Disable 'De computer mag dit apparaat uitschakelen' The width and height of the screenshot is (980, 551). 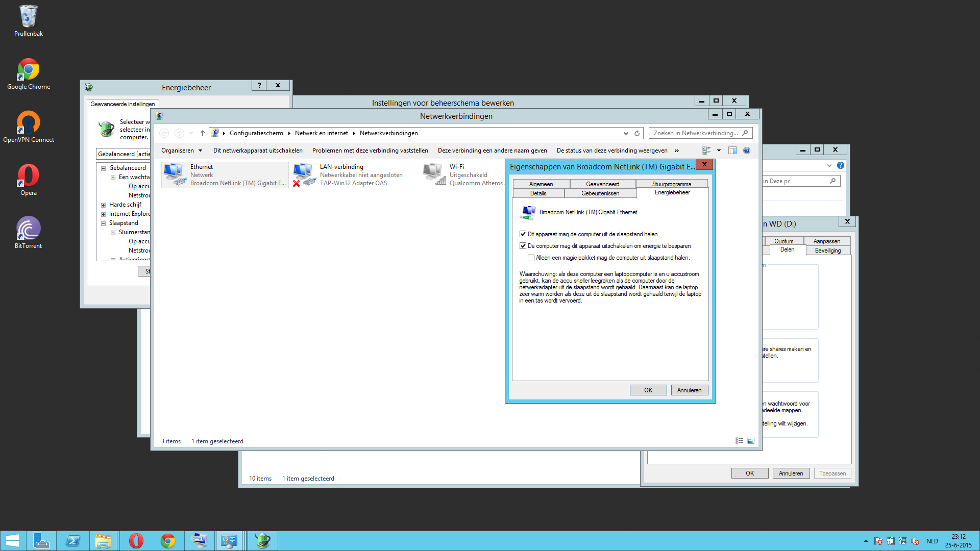pyautogui.click(x=523, y=245)
